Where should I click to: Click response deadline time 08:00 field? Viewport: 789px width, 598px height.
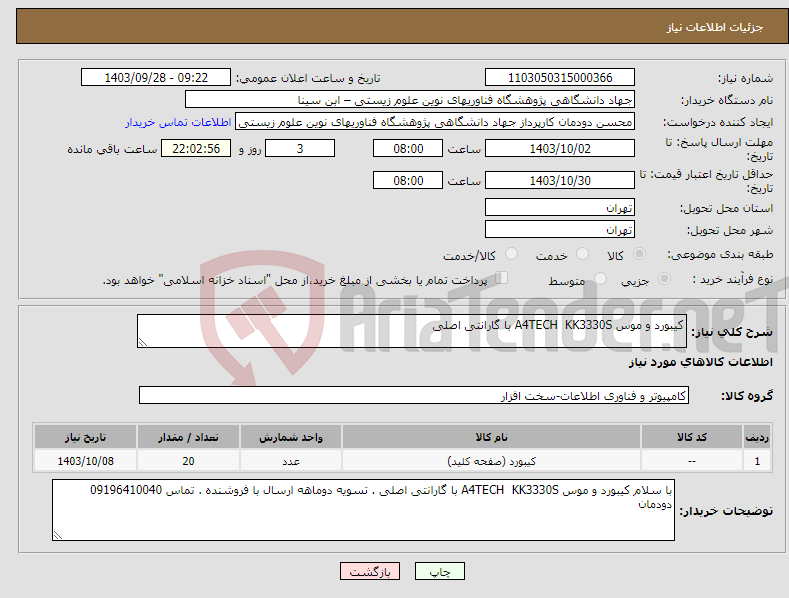pyautogui.click(x=408, y=148)
